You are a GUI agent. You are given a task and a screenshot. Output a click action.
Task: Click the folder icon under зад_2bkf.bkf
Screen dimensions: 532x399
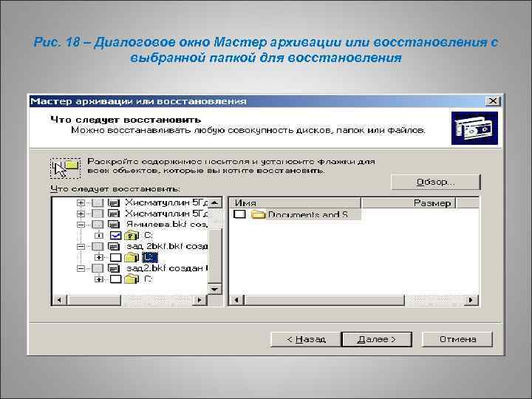(132, 257)
